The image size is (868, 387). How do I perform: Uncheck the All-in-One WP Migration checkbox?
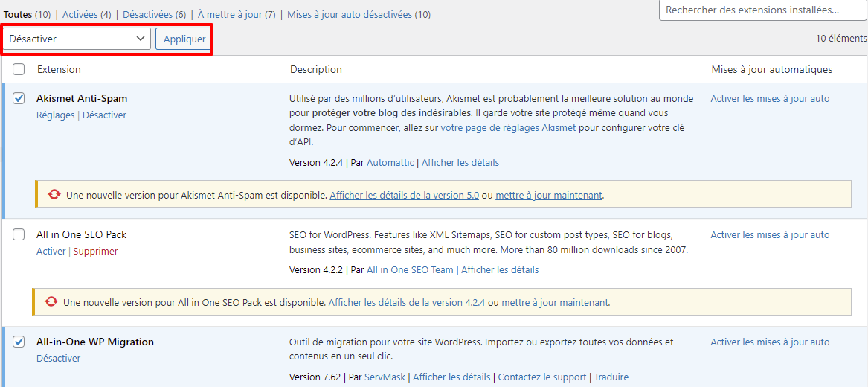pyautogui.click(x=19, y=342)
